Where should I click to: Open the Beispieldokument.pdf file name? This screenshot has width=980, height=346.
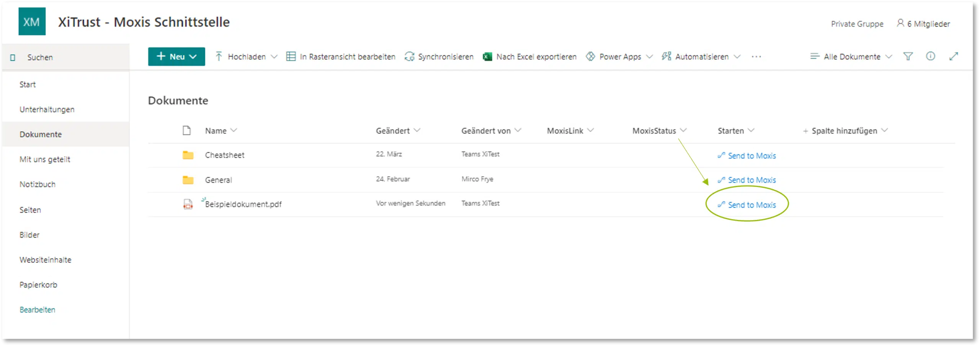click(x=243, y=204)
